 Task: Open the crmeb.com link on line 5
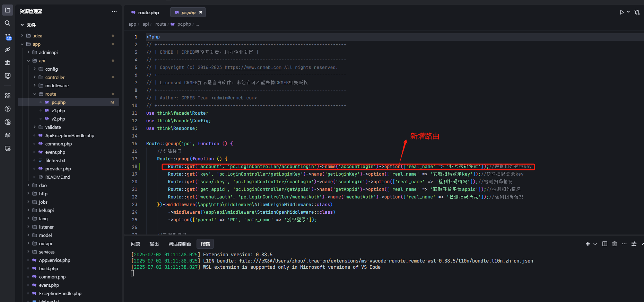pyautogui.click(x=253, y=68)
